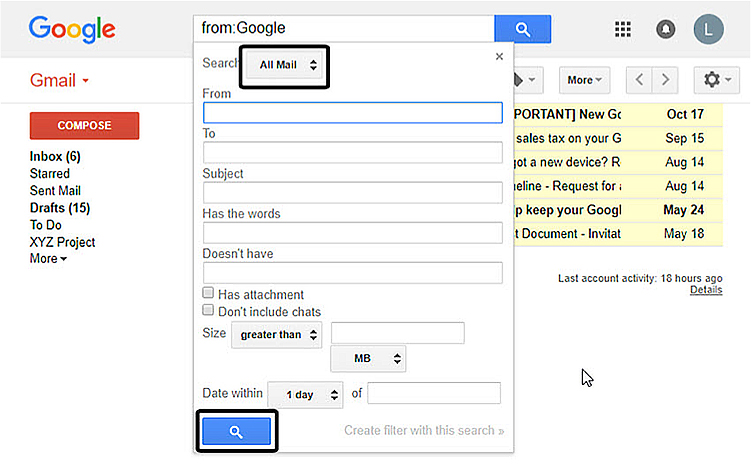
Task: Open Inbox (6) folder
Action: (x=55, y=156)
